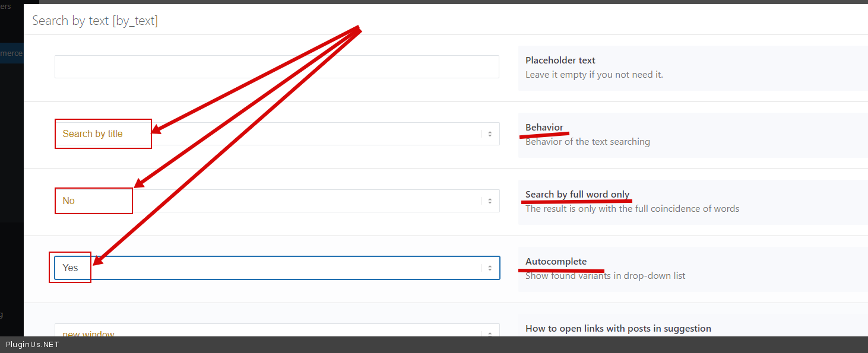Viewport: 868px width, 353px height.
Task: Click 'Behavior of the text searching' description
Action: (x=587, y=142)
